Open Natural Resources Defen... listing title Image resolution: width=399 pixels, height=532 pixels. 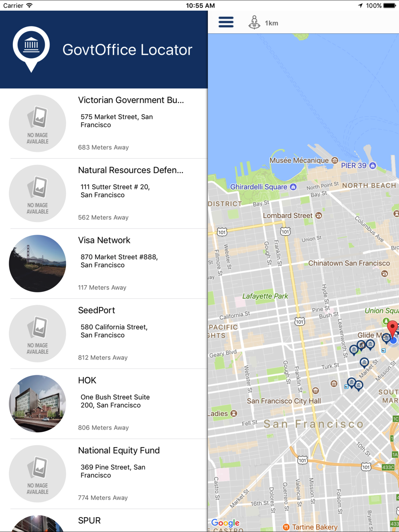(x=130, y=170)
